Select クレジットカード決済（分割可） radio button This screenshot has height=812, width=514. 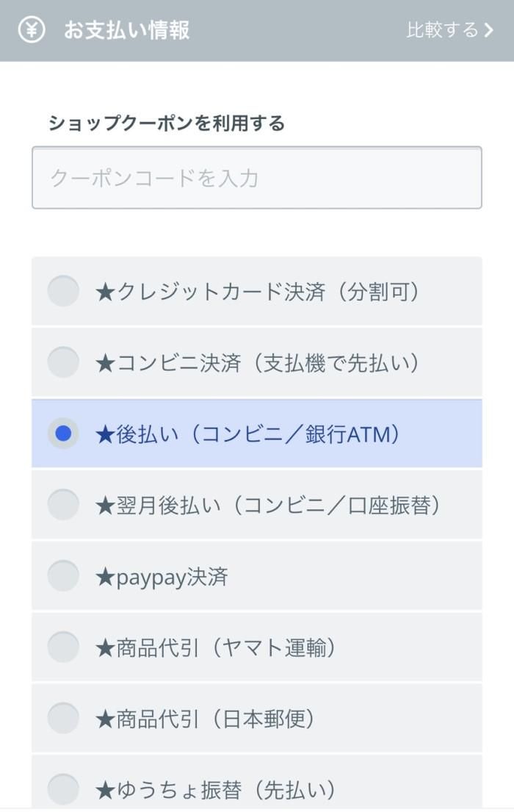63,291
